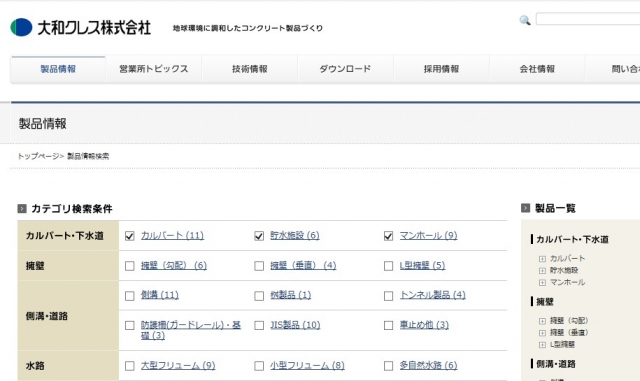Check the 擁壁(垂直) (4) checkbox
The width and height of the screenshot is (640, 381).
(259, 266)
